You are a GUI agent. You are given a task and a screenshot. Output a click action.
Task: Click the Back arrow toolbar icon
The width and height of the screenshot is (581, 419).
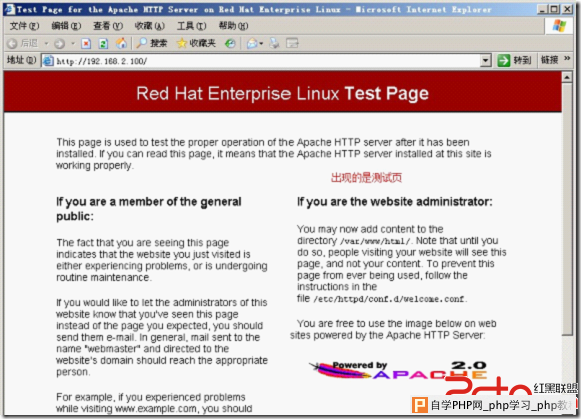coord(12,44)
